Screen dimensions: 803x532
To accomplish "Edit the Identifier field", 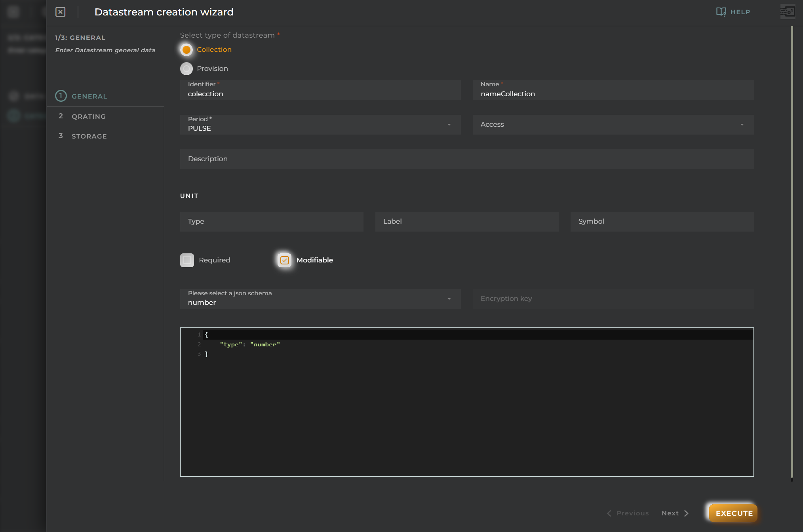I will tap(320, 90).
